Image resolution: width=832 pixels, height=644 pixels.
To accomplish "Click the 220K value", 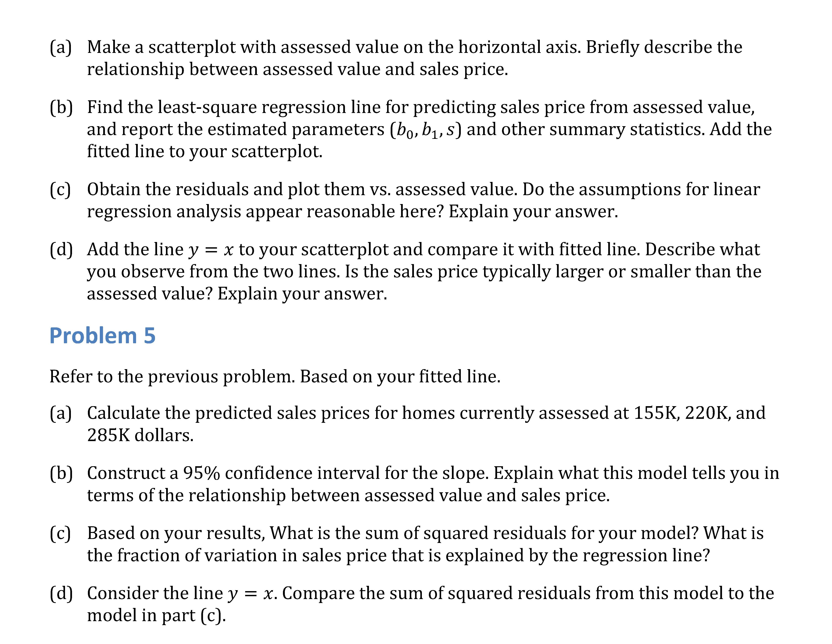I will (707, 413).
